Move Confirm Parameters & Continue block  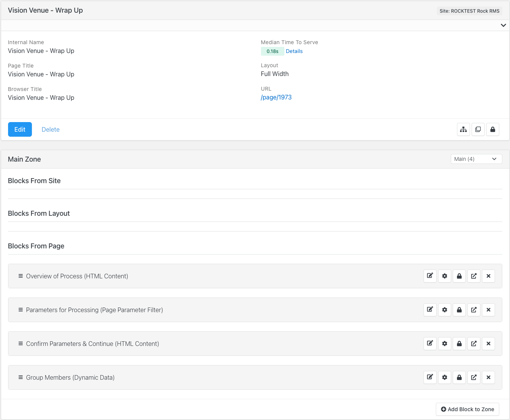pos(474,344)
